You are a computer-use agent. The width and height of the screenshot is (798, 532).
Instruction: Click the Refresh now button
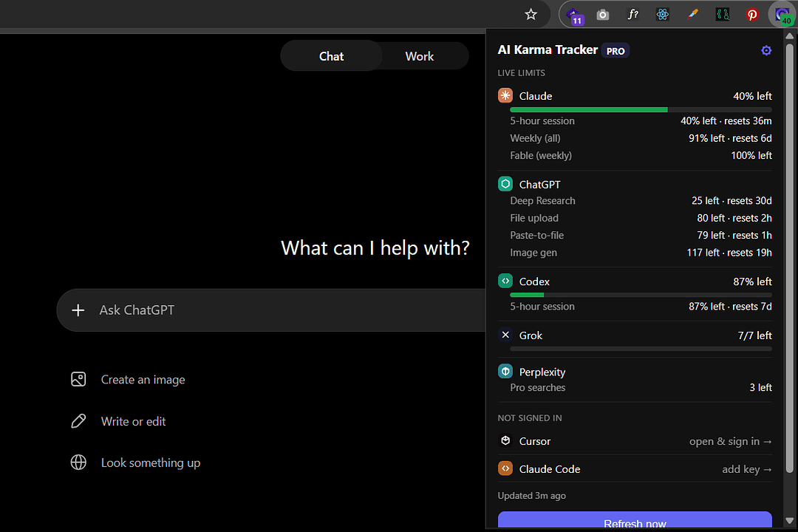635,520
